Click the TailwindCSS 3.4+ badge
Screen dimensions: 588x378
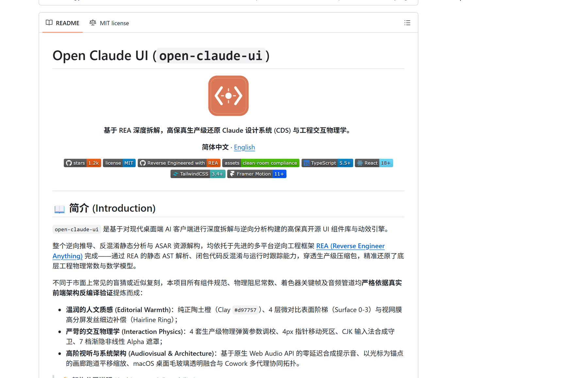click(x=198, y=174)
